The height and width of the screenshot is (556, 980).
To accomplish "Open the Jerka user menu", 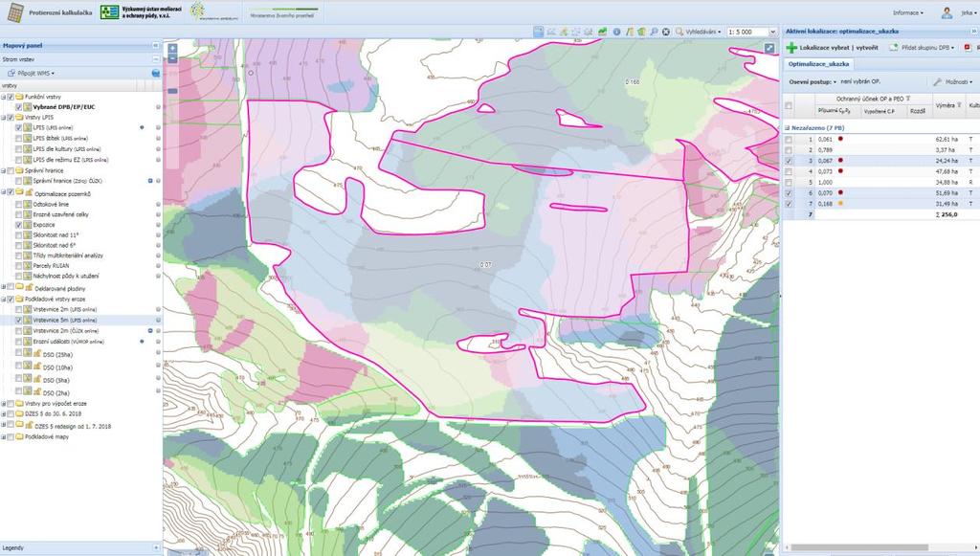I will 969,12.
